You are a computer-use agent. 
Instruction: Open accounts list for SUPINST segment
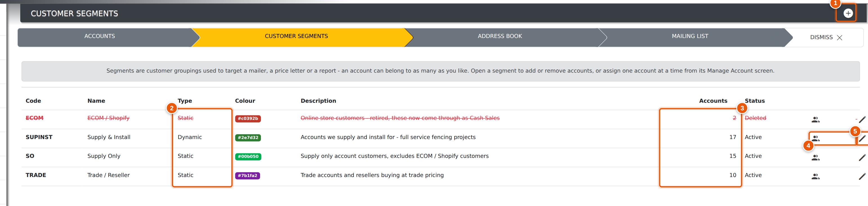click(815, 138)
